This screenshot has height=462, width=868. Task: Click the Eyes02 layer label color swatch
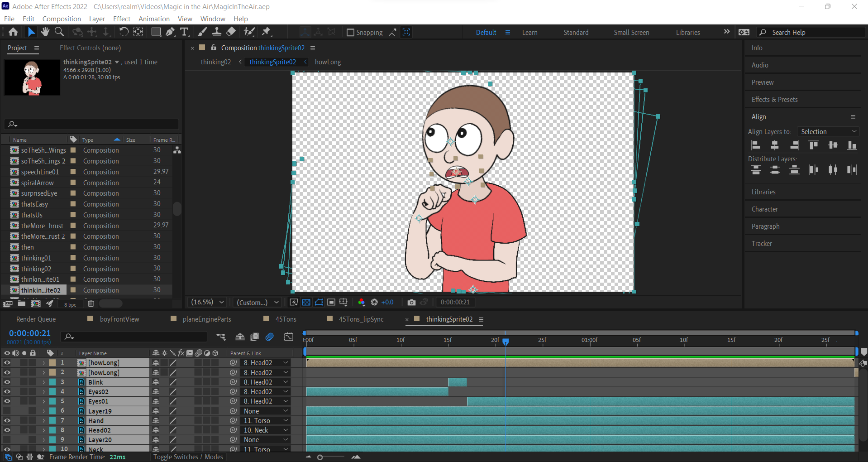coord(52,392)
